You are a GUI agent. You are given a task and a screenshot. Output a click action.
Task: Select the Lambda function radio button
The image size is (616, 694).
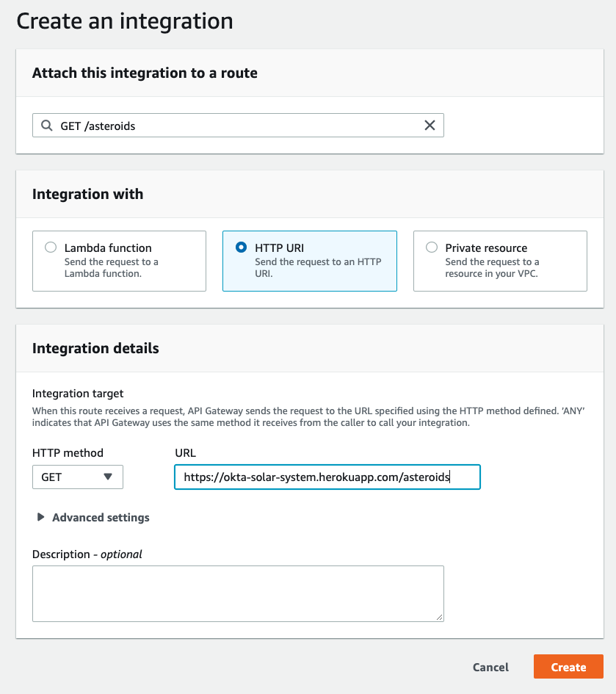pyautogui.click(x=51, y=247)
